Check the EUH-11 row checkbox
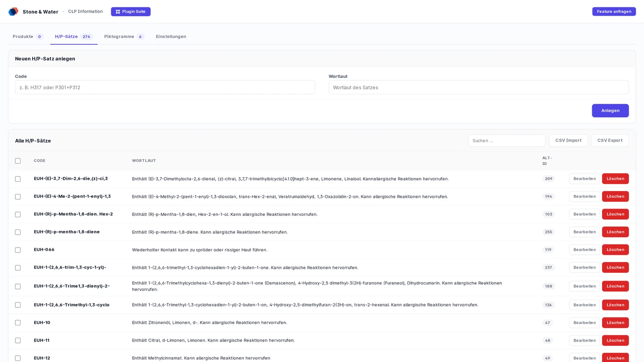 click(x=18, y=341)
